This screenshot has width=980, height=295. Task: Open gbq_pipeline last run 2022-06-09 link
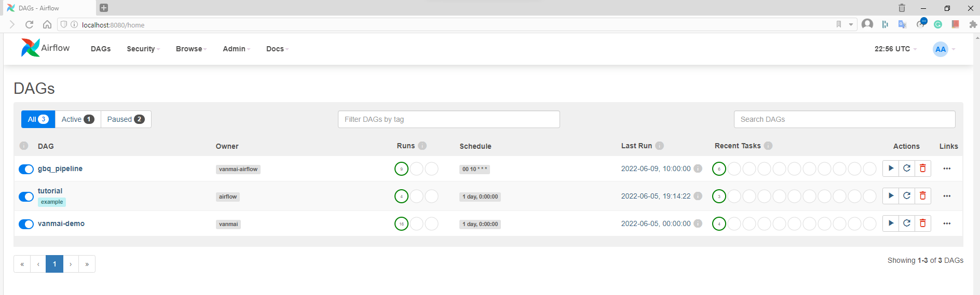[656, 168]
